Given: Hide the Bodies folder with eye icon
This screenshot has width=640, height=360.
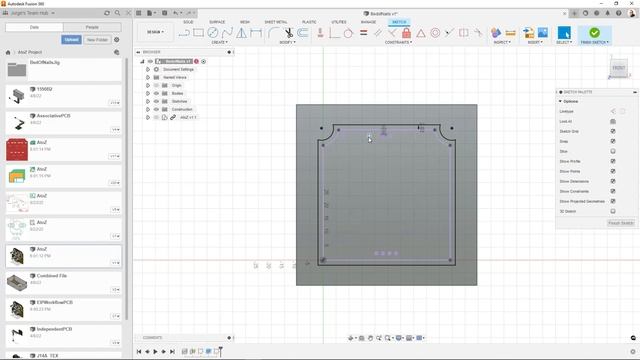Looking at the screenshot, I should (x=156, y=93).
